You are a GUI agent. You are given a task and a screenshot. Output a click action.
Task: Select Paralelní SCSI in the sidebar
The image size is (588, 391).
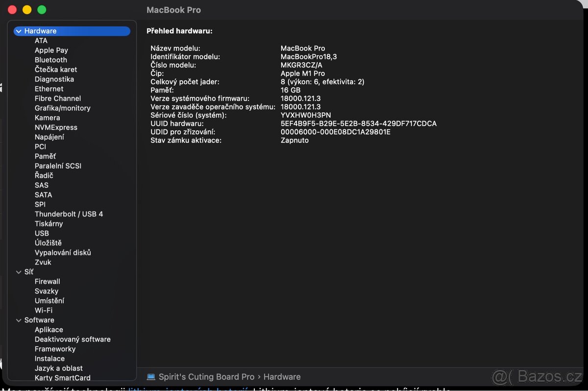[x=58, y=166]
